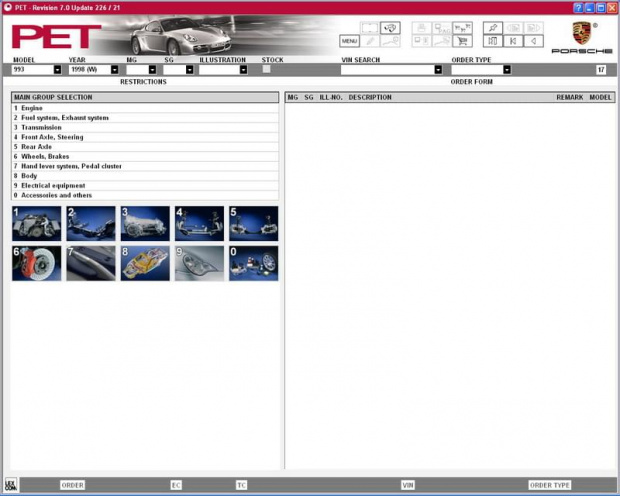
Task: Click the small 17 counter box
Action: point(601,70)
